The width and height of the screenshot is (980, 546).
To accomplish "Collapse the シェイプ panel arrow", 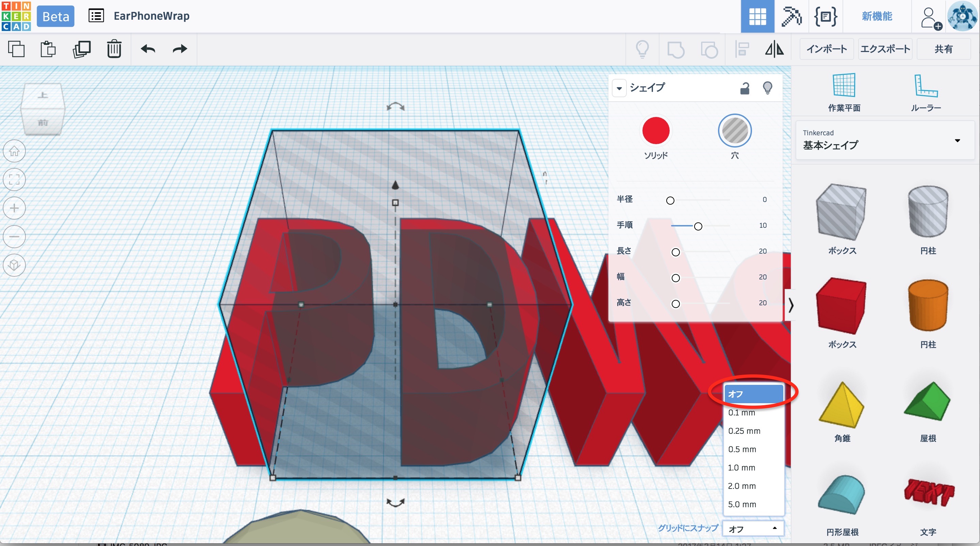I will pyautogui.click(x=619, y=88).
